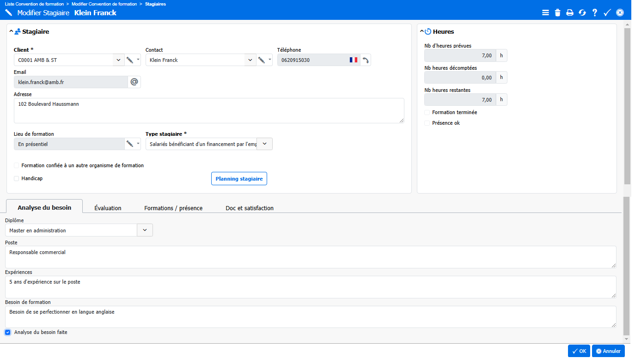
Task: Open the Diplôme dropdown
Action: tap(145, 230)
